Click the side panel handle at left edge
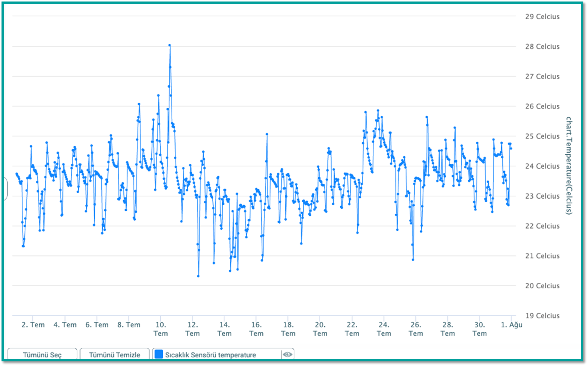Image resolution: width=588 pixels, height=366 pixels. pyautogui.click(x=6, y=189)
